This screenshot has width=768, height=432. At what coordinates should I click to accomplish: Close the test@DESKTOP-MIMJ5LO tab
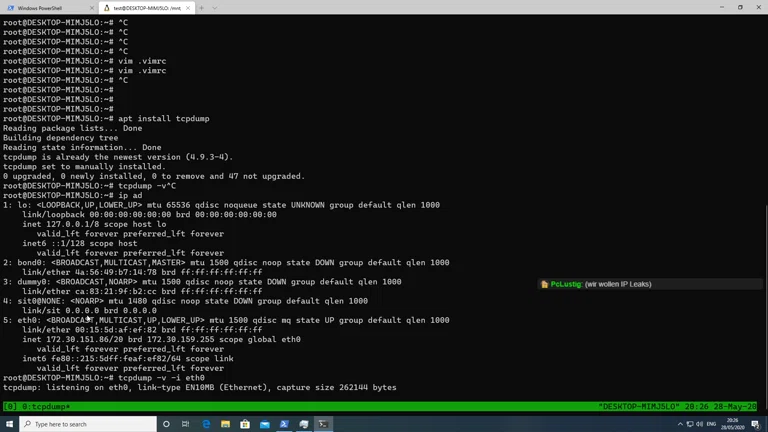point(188,8)
